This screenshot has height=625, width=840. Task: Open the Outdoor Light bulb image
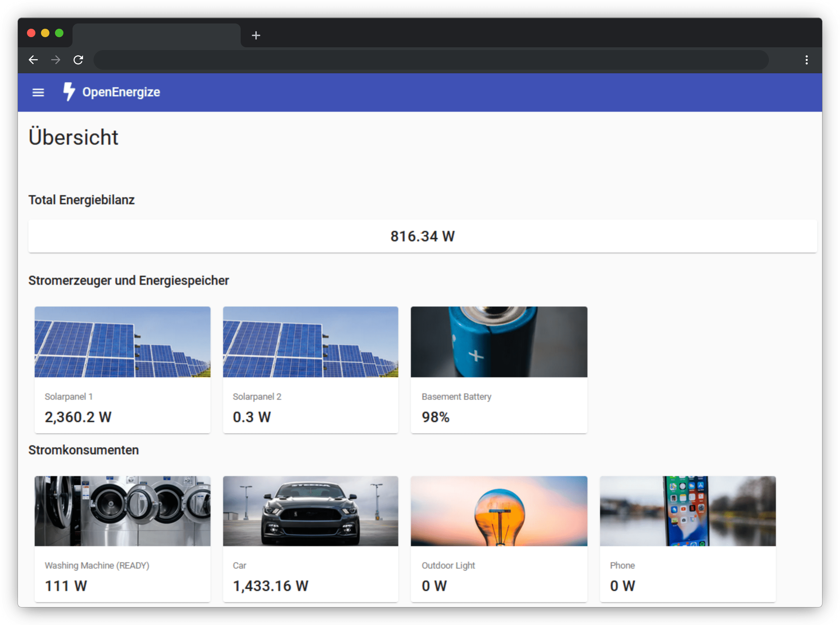coord(499,511)
